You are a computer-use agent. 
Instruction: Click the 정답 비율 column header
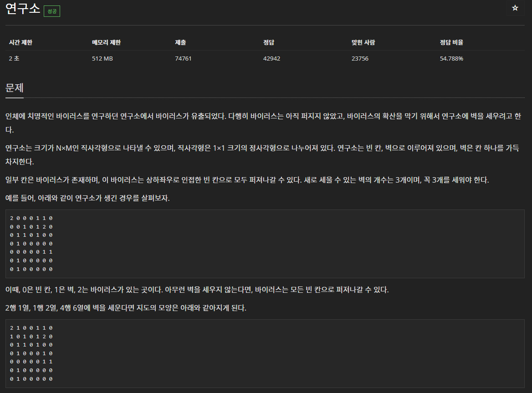click(451, 42)
